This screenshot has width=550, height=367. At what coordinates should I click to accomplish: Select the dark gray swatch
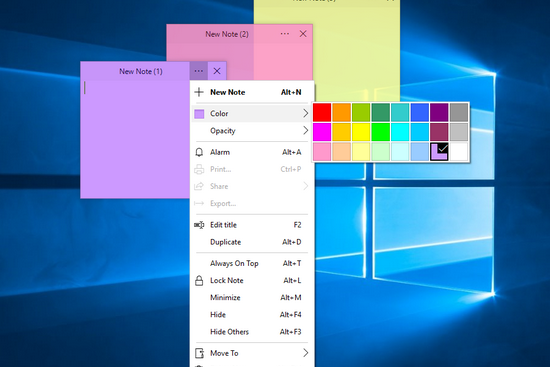(459, 112)
